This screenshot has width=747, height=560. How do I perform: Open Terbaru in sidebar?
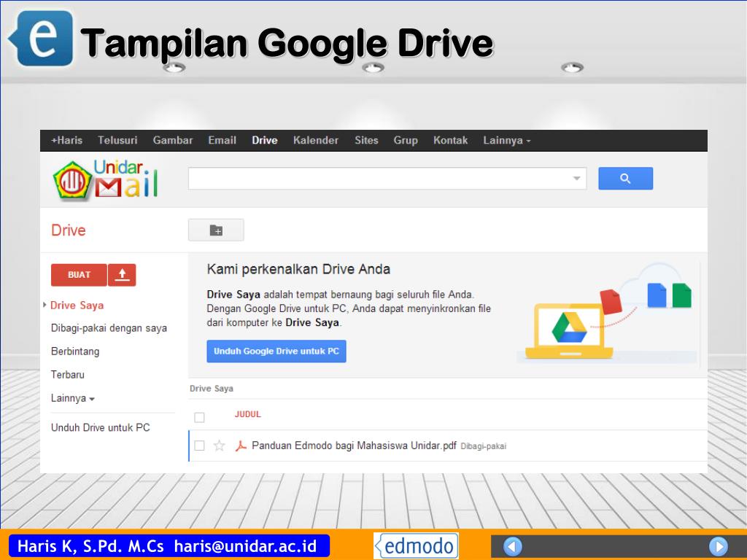[68, 375]
